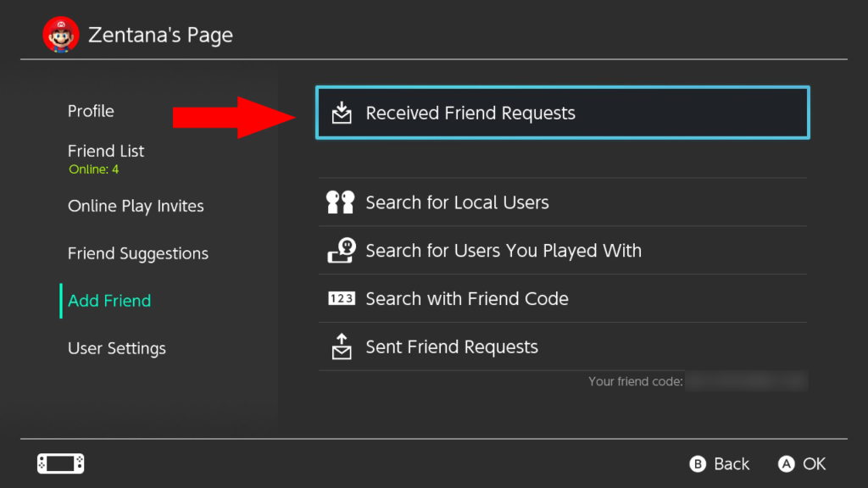Click the 'Your friend code:' label

636,381
